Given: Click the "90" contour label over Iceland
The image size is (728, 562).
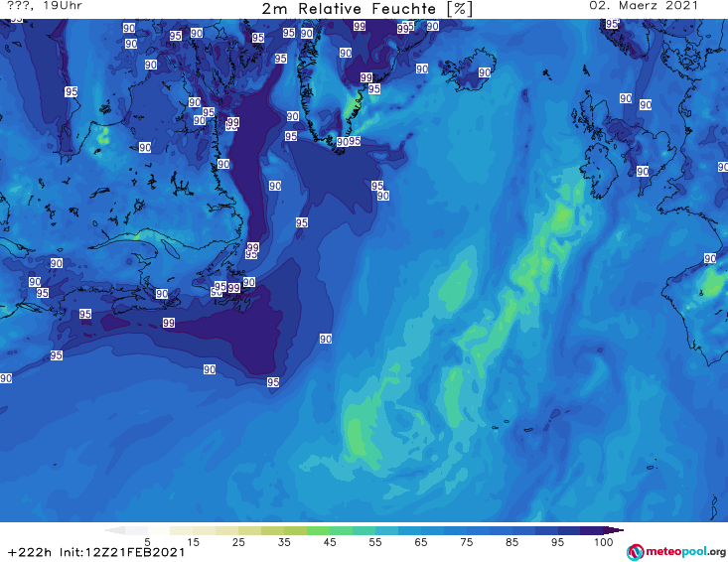Looking at the screenshot, I should tap(485, 72).
